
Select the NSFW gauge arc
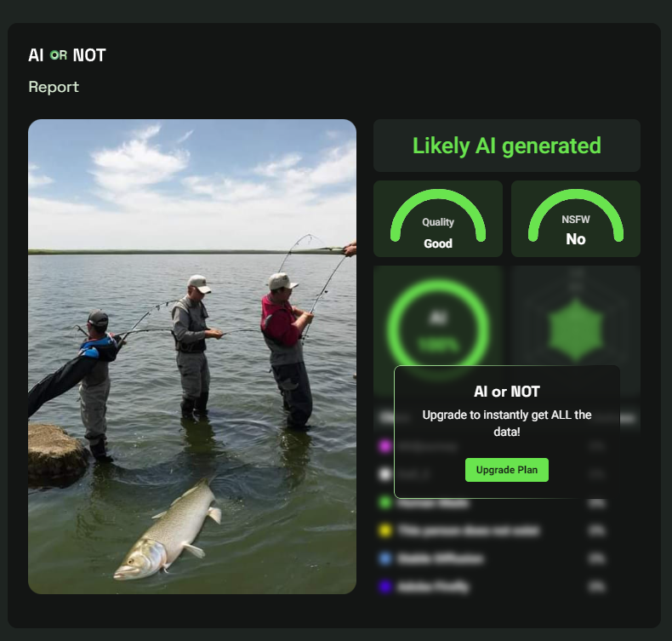click(x=576, y=215)
